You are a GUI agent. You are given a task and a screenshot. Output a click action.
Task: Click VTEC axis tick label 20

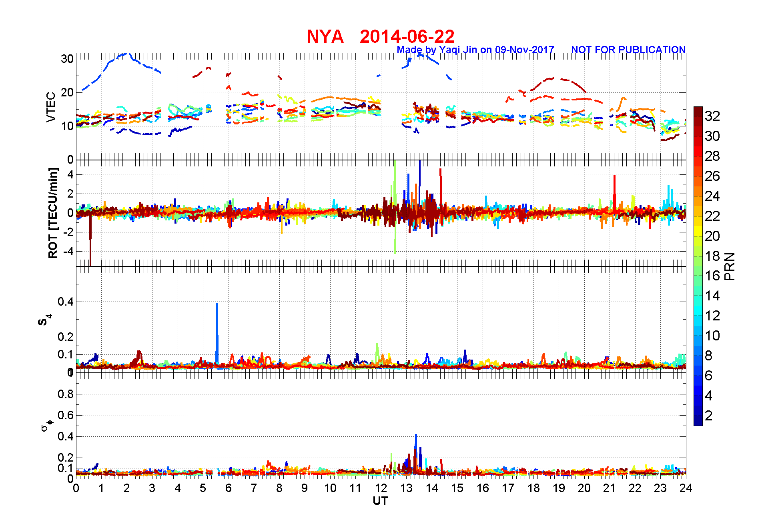coord(67,92)
